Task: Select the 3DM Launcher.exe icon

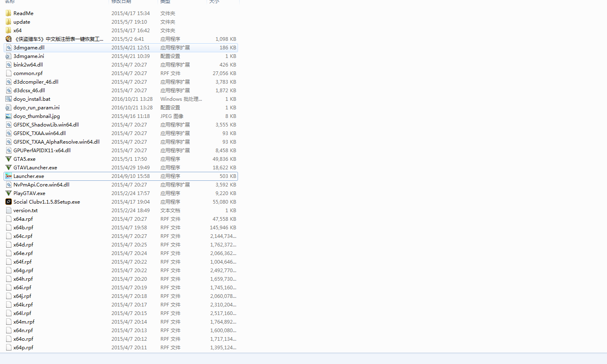Action: (x=9, y=176)
